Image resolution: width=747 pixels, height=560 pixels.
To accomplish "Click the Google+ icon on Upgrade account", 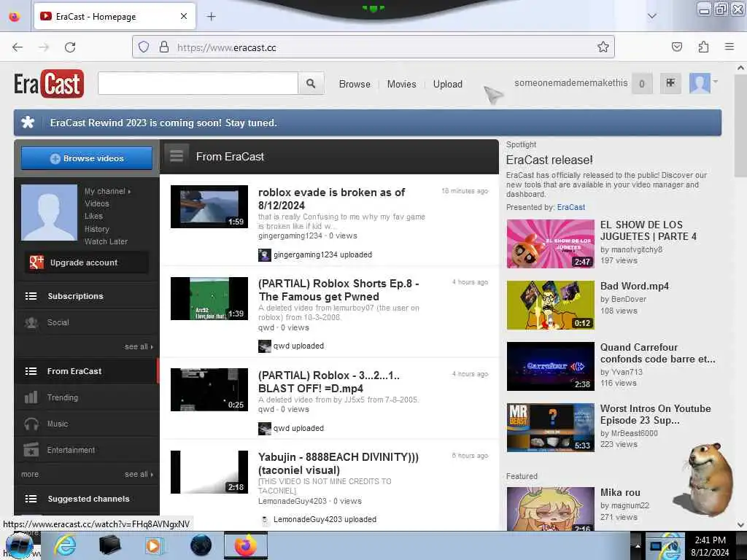I will (36, 262).
